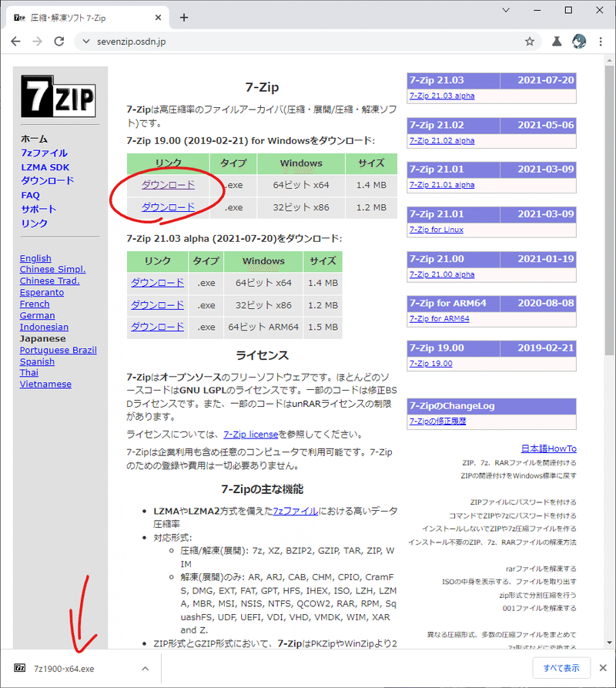
Task: Open the 7-Zip 21.00 alpha news link
Action: (x=442, y=274)
